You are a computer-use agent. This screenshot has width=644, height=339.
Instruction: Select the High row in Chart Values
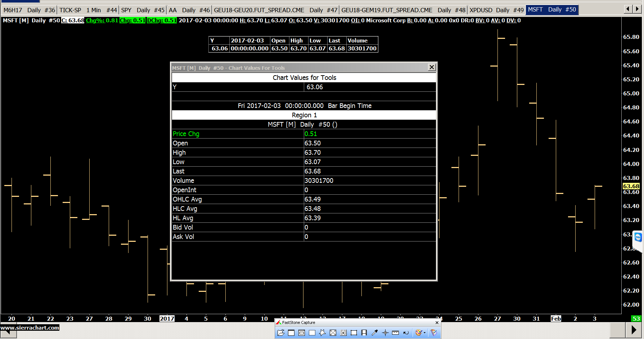[304, 153]
